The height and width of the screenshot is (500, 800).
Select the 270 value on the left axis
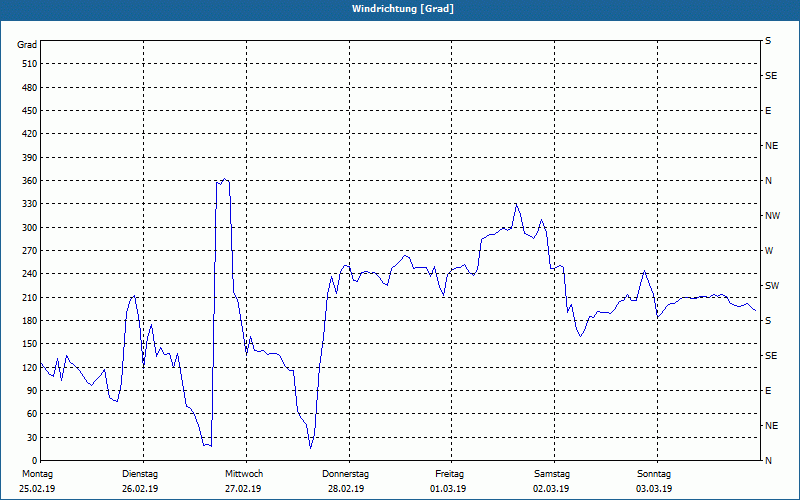click(30, 251)
